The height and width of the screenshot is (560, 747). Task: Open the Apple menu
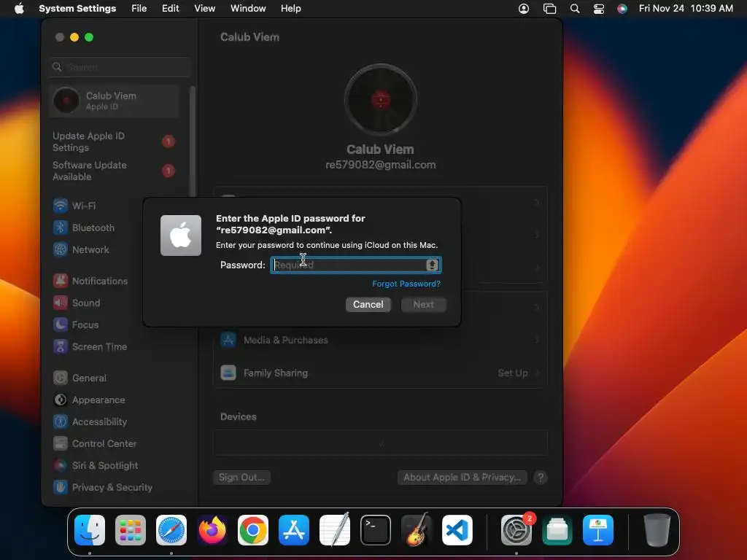19,9
